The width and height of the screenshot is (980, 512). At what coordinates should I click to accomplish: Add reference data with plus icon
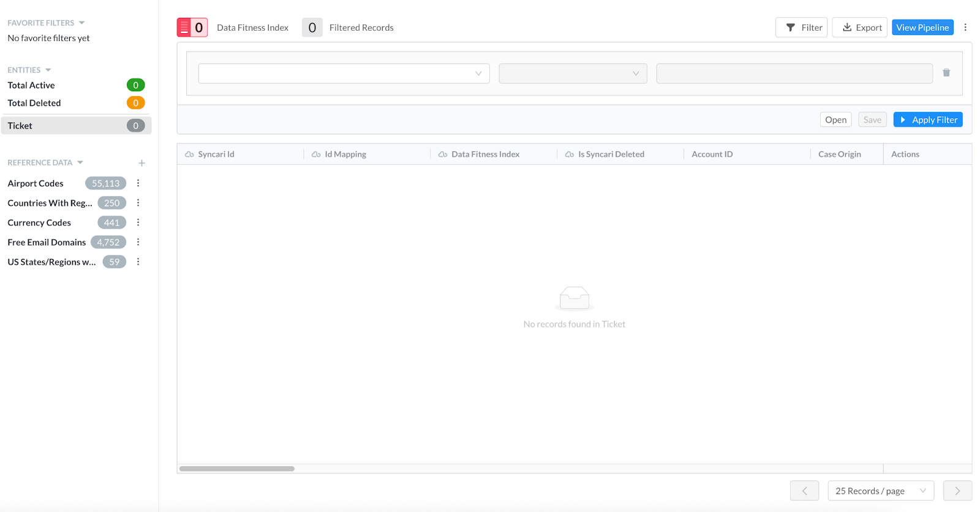pyautogui.click(x=141, y=163)
